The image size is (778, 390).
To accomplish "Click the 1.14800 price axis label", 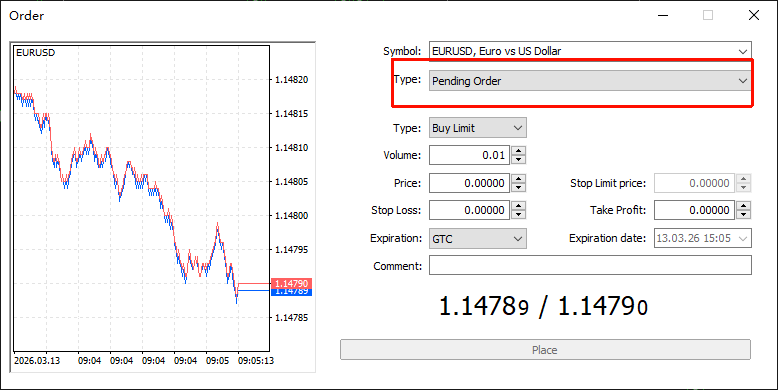I will pyautogui.click(x=292, y=215).
